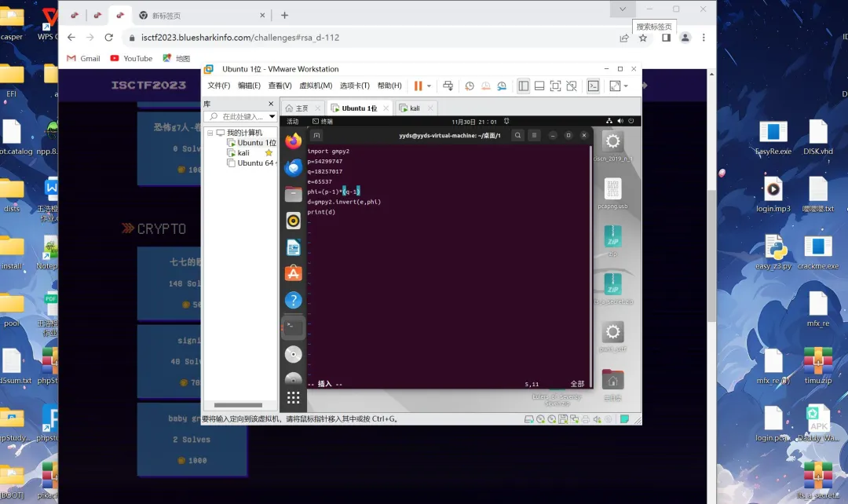Bookmark this page with the star icon

642,38
